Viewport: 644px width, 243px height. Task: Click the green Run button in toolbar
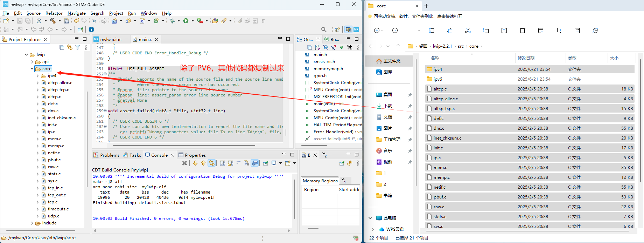click(x=186, y=21)
